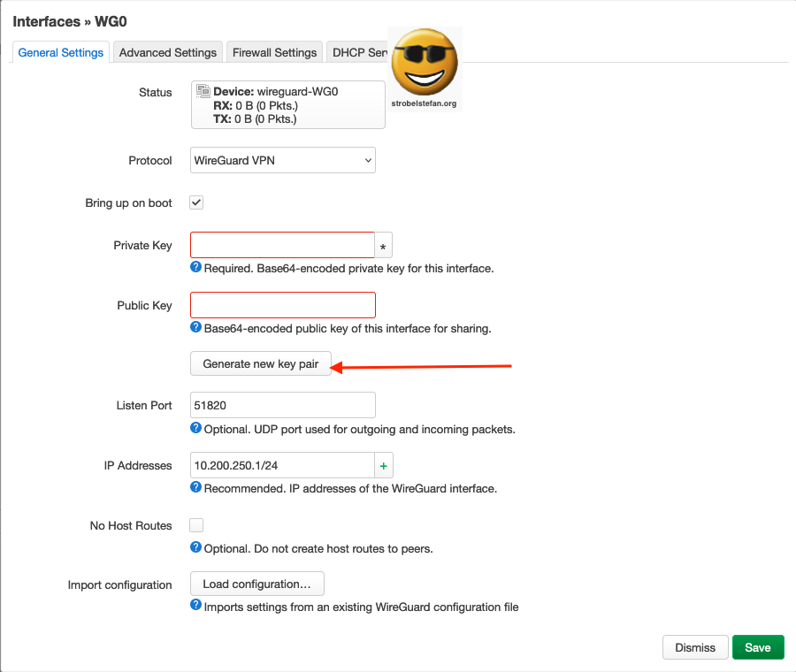
Task: Click the help icon beside Import configuration text
Action: click(x=195, y=607)
